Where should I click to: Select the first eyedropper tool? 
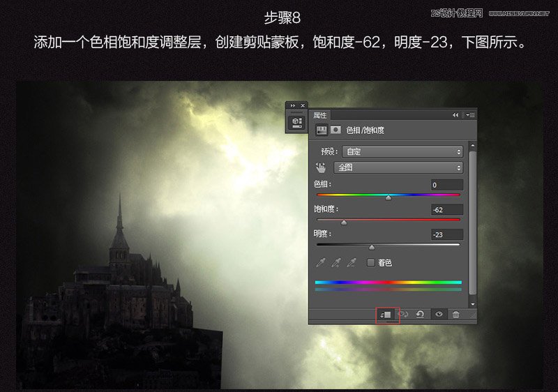point(321,262)
